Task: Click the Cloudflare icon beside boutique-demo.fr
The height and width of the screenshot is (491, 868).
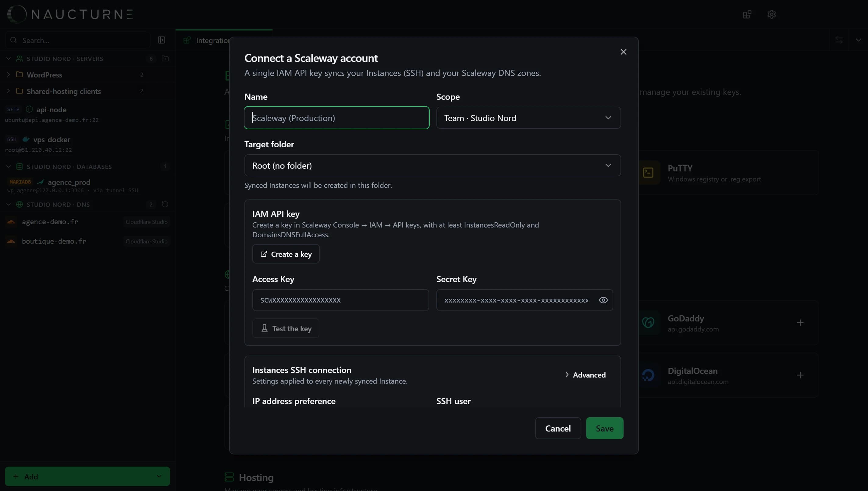Action: pyautogui.click(x=11, y=241)
